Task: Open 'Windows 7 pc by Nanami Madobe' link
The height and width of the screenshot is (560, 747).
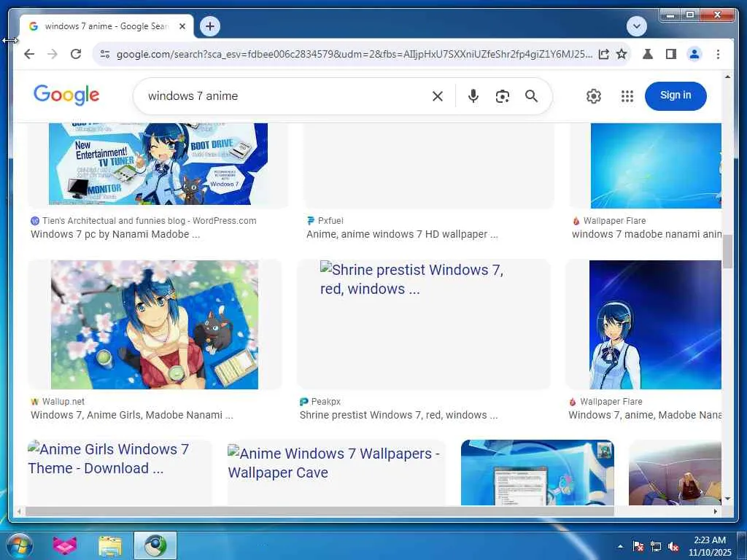Action: point(115,234)
